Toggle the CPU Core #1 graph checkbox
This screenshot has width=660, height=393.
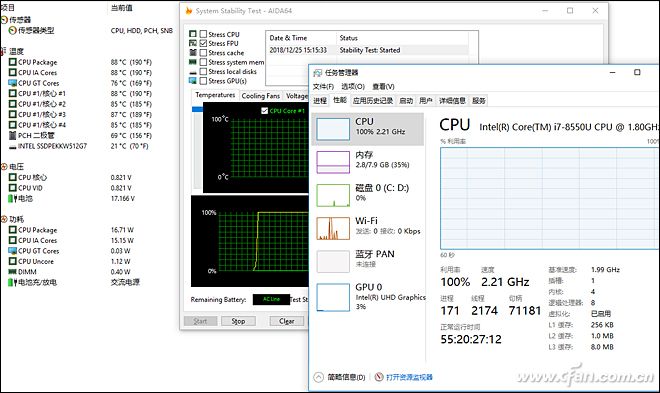[x=264, y=111]
